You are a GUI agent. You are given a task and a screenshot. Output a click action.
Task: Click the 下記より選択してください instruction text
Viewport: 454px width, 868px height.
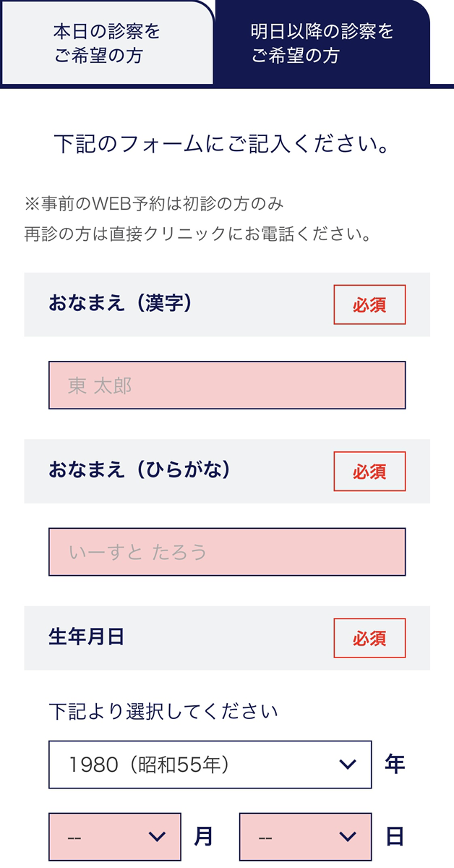pyautogui.click(x=163, y=712)
